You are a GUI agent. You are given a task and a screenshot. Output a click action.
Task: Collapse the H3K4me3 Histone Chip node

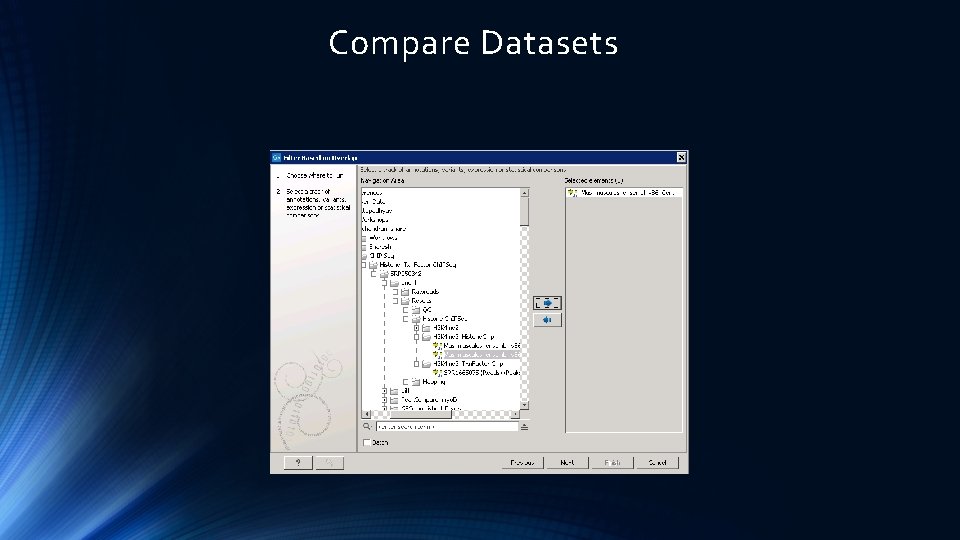[417, 337]
